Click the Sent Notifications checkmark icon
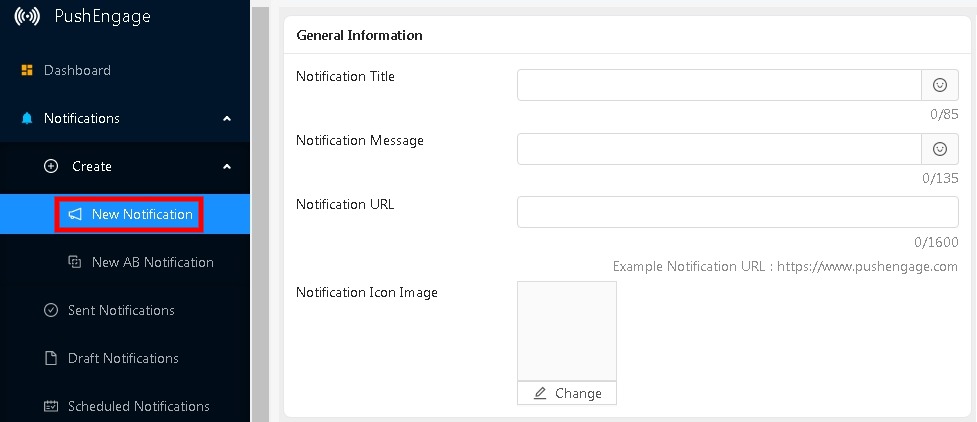 51,310
